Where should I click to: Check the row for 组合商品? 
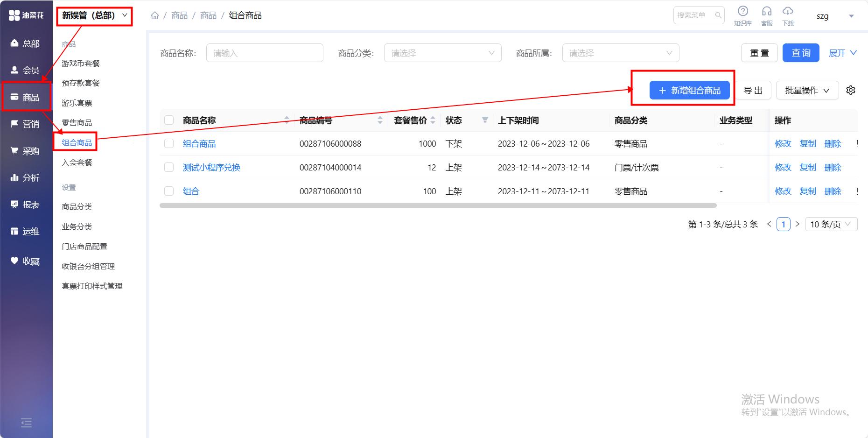169,144
